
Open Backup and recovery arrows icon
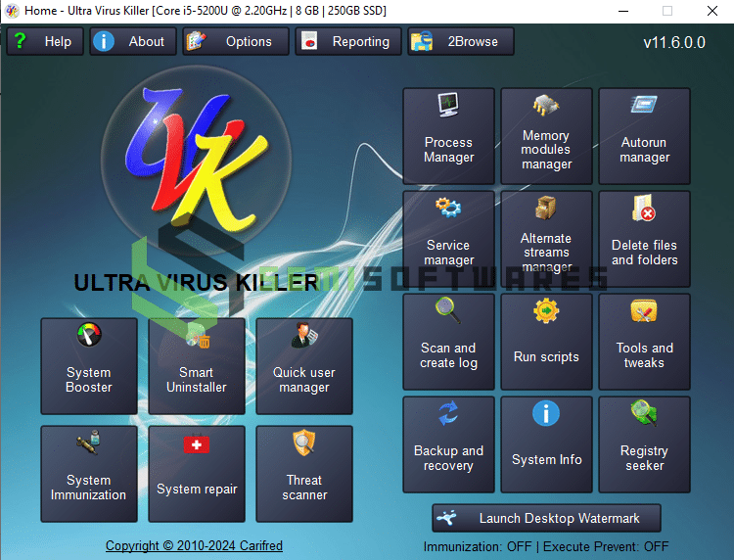448,413
